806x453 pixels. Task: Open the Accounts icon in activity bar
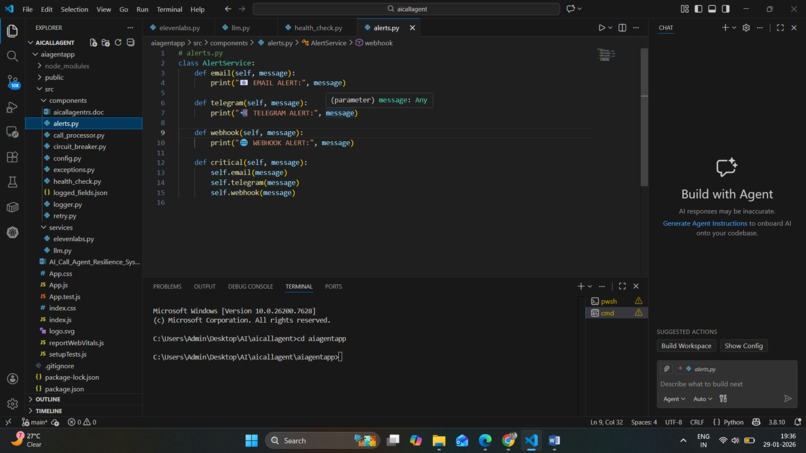tap(12, 379)
